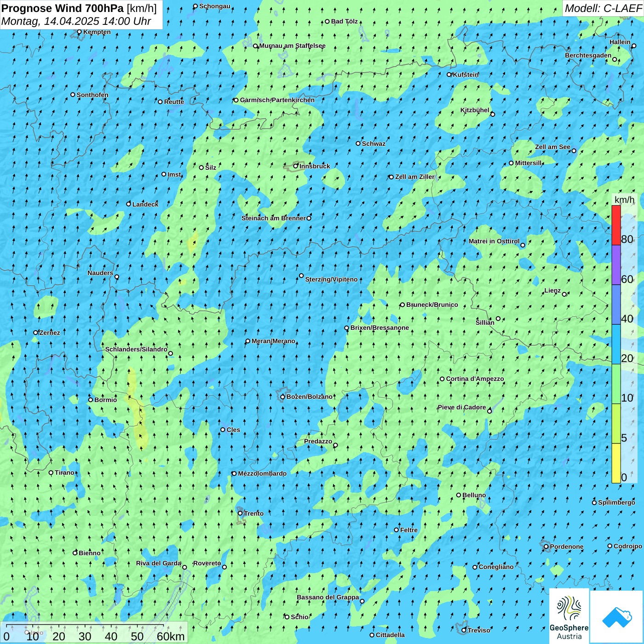Click the blue cloud arrow logo icon
644x644 pixels.
[x=617, y=617]
